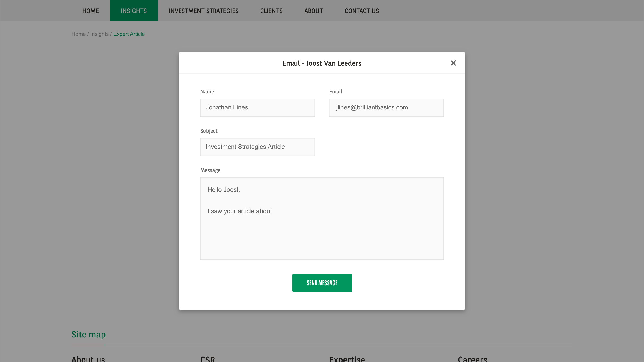This screenshot has width=644, height=362.
Task: Navigate to Contact Us
Action: point(362,11)
